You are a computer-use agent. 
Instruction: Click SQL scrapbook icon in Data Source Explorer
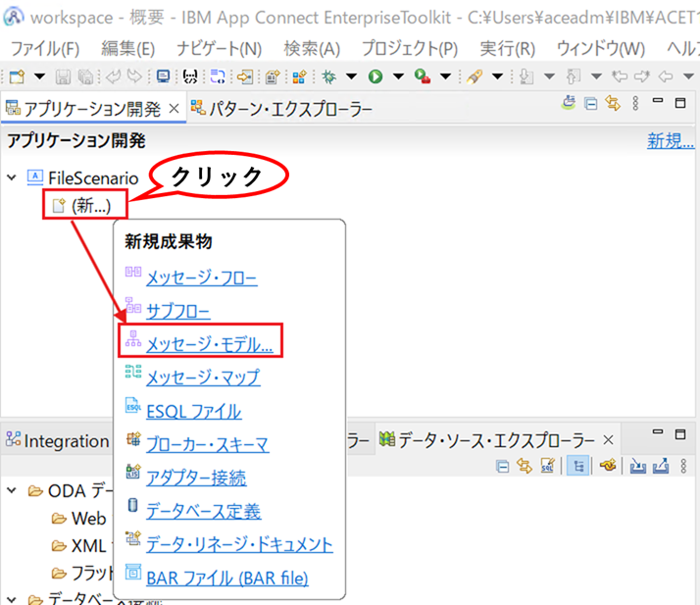pyautogui.click(x=547, y=466)
